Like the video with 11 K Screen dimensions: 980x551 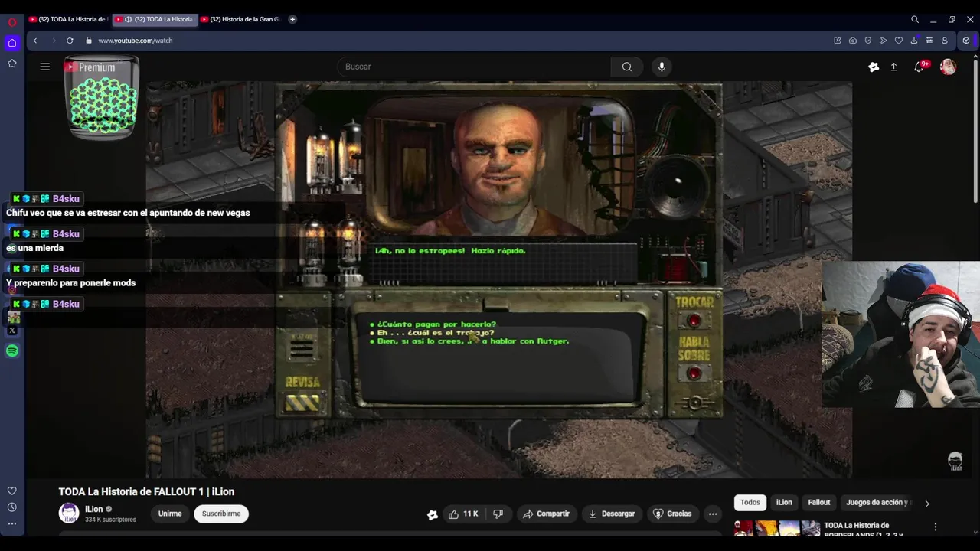[x=463, y=514]
